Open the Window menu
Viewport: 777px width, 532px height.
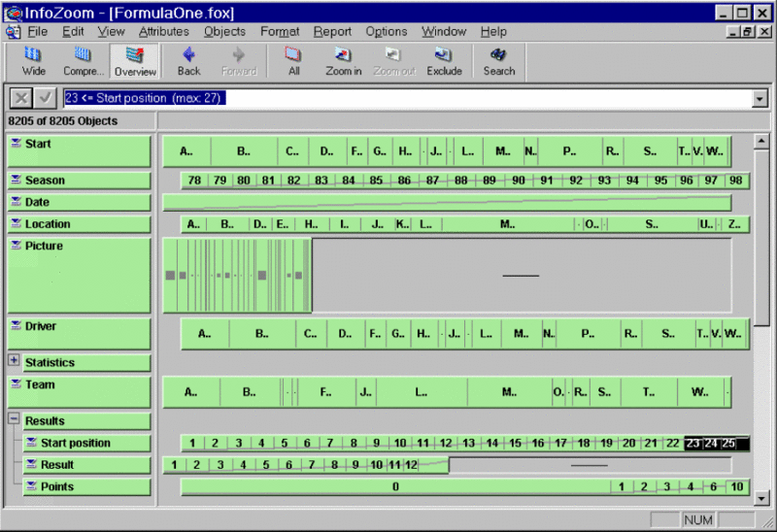(x=444, y=32)
